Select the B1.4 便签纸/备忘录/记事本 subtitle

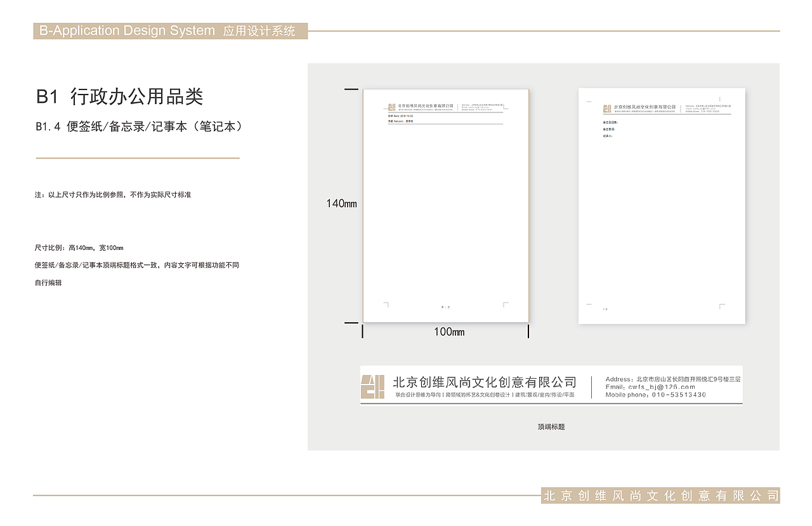point(138,126)
